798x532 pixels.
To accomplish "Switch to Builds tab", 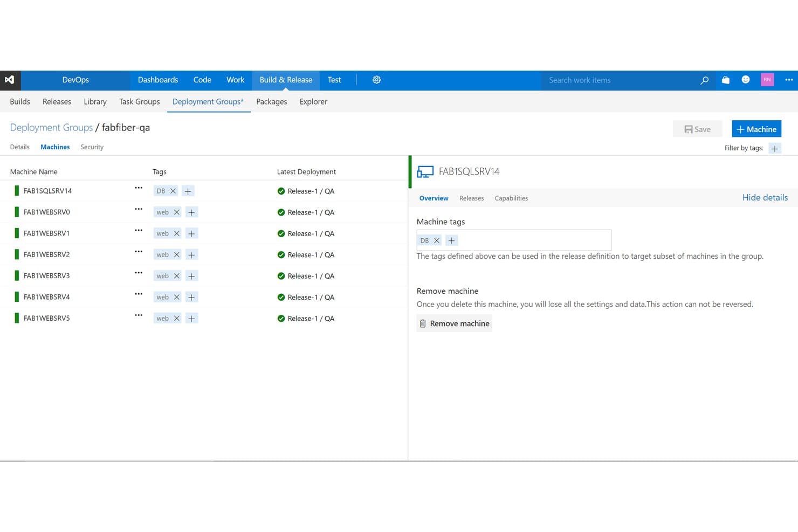I will pos(20,101).
